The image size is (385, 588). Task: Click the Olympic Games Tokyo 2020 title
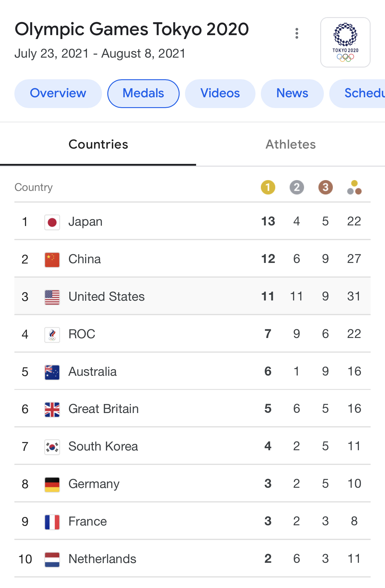[x=132, y=29]
